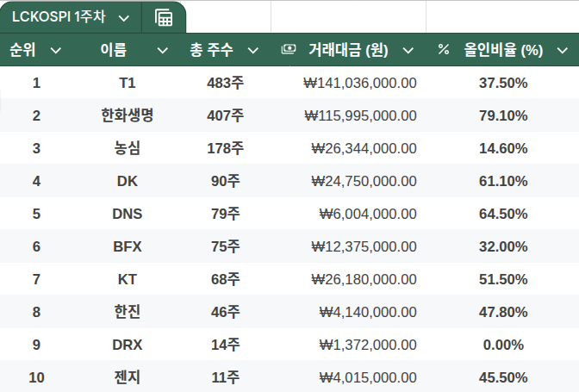
Task: Select the cell showing ₩141,036,000.00
Action: (360, 83)
